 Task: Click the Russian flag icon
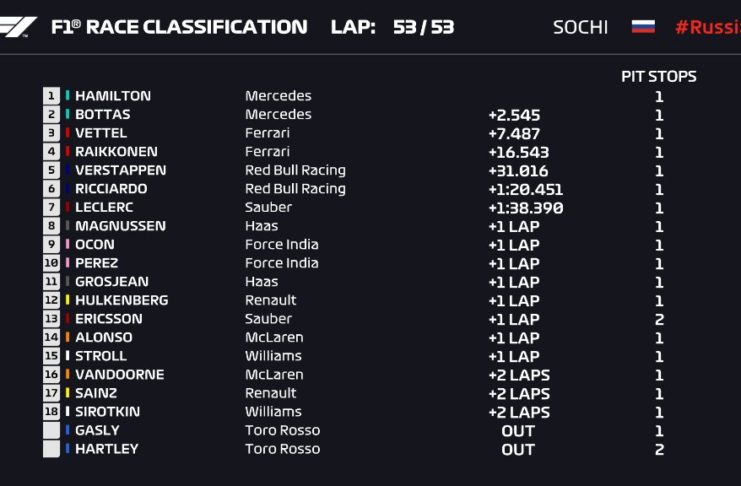click(643, 26)
